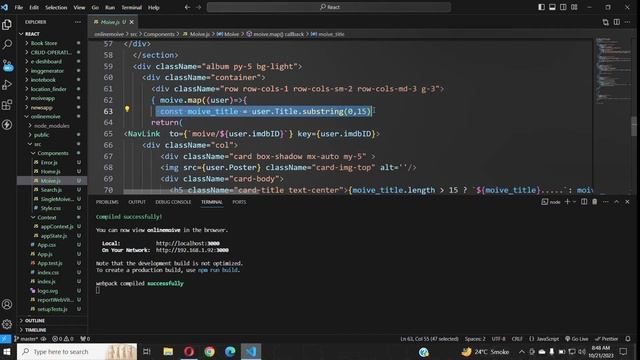Image resolution: width=640 pixels, height=360 pixels.
Task: Open the Search view in activity bar
Action: pos(7,44)
